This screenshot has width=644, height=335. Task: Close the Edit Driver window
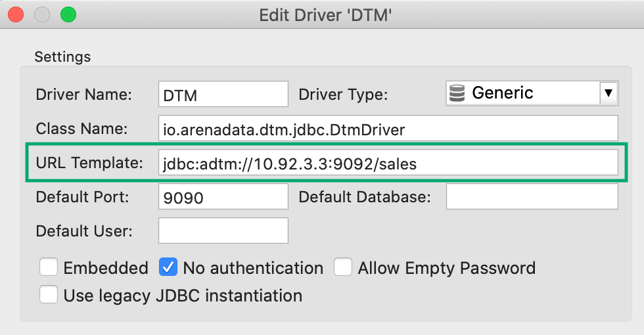click(16, 14)
